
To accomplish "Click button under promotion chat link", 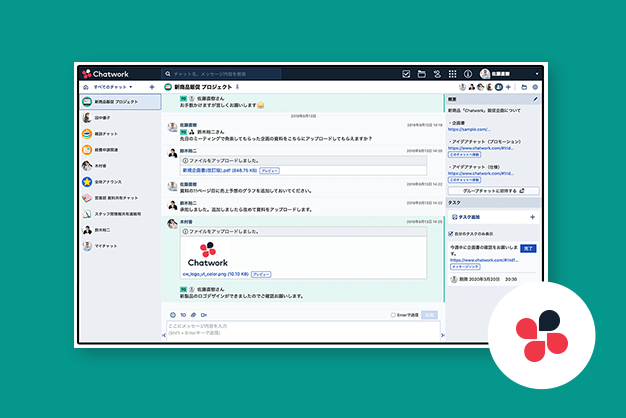I will pyautogui.click(x=464, y=155).
